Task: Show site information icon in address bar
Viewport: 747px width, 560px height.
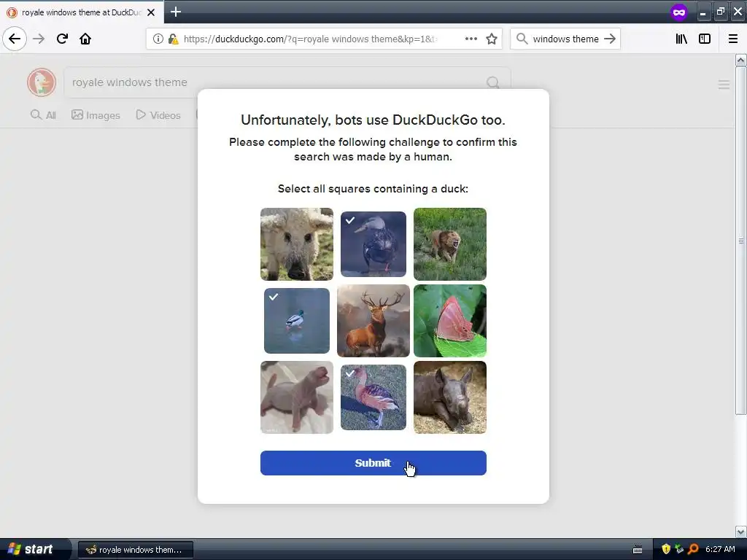Action: pos(158,39)
